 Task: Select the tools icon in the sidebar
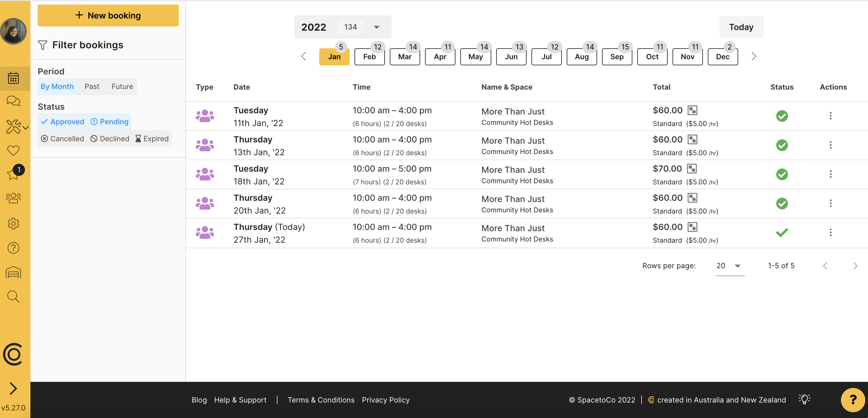click(13, 127)
